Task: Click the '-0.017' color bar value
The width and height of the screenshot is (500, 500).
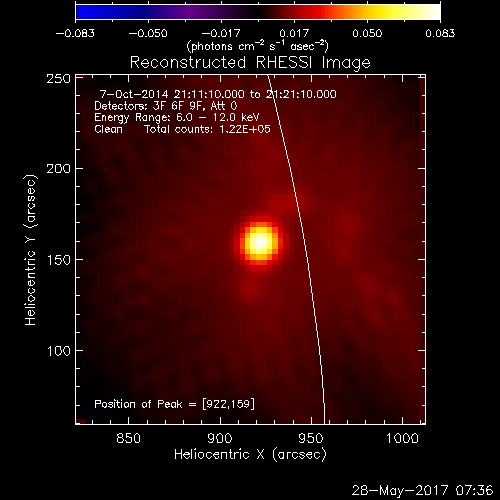Action: (221, 33)
